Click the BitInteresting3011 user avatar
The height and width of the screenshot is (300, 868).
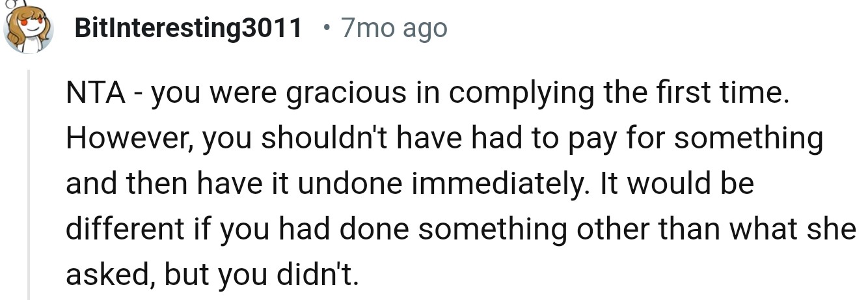(x=27, y=28)
